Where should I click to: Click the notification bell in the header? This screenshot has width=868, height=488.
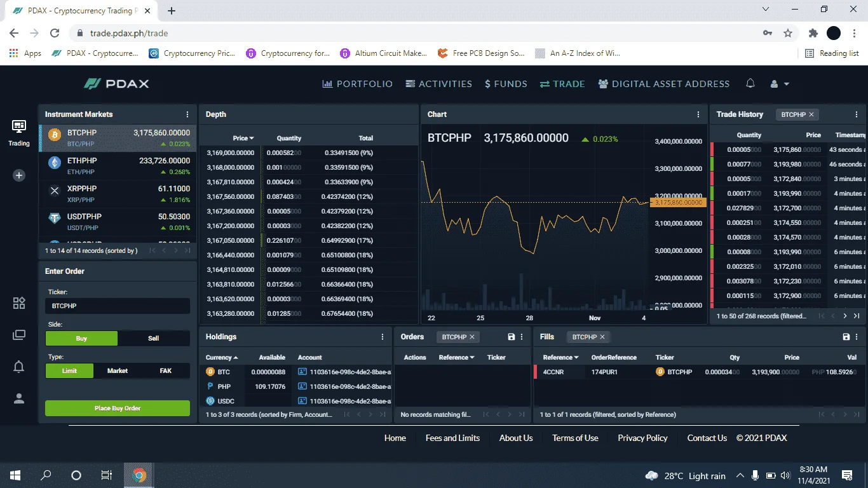[x=750, y=83]
